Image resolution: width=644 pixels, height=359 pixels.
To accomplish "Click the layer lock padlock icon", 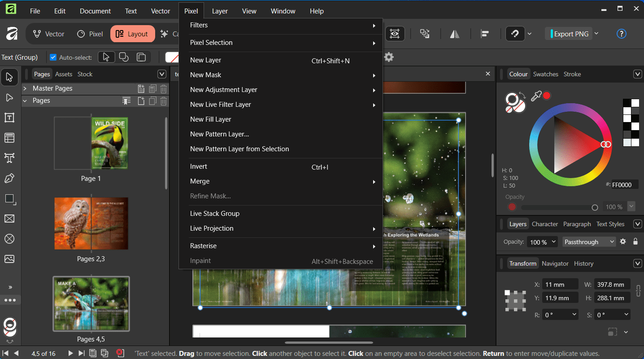I will [x=635, y=242].
